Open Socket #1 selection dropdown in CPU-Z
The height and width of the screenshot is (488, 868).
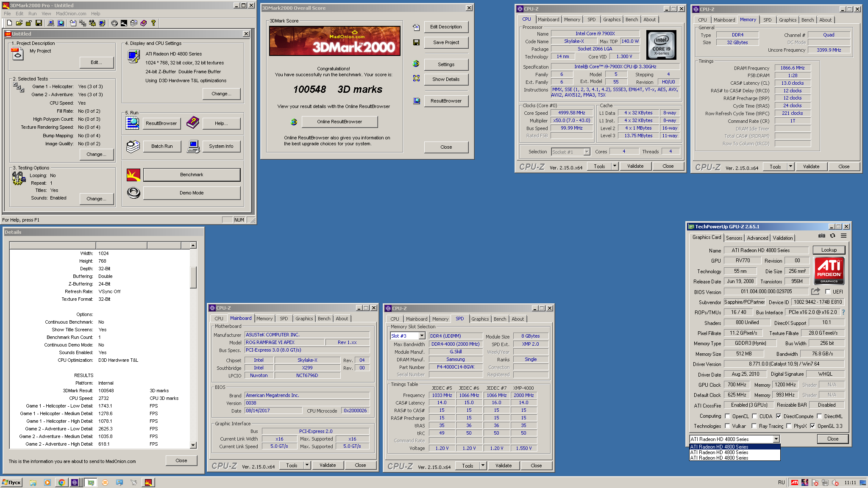click(x=587, y=152)
